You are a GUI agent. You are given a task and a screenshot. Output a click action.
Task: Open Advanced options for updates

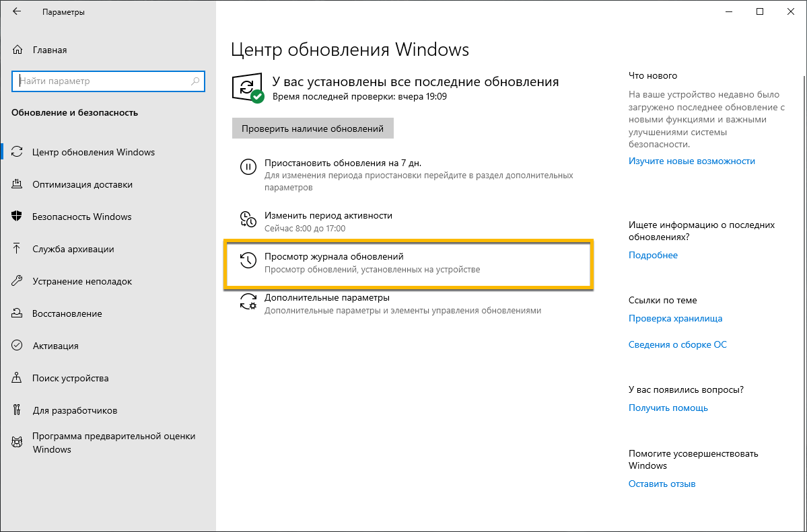point(327,297)
